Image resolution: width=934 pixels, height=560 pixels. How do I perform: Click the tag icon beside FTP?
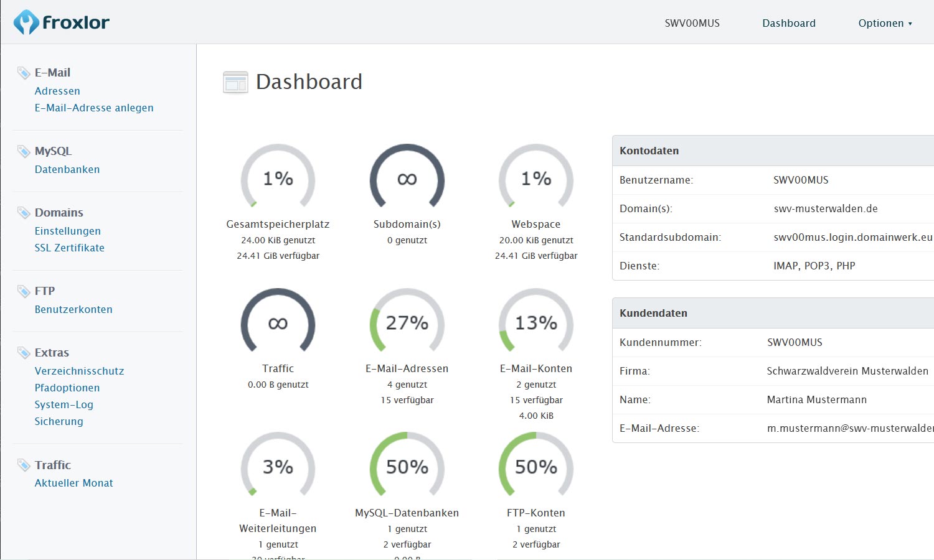click(24, 291)
